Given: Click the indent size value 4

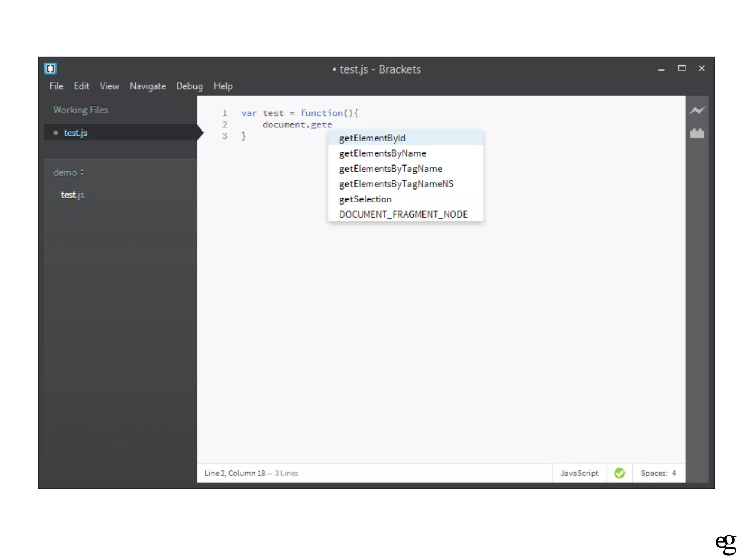Looking at the screenshot, I should (674, 473).
